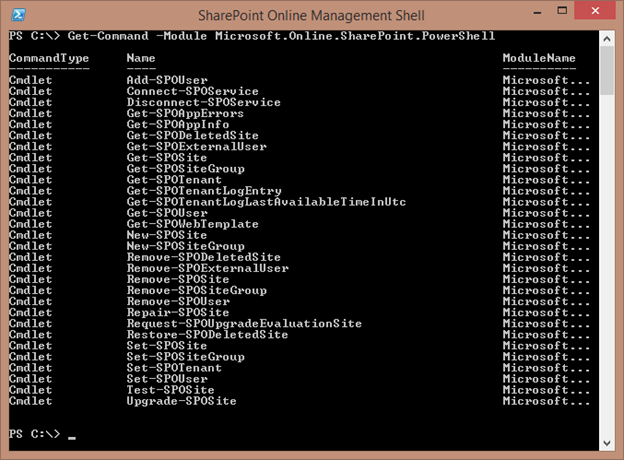The width and height of the screenshot is (624, 460).
Task: Click the Cmdlet type in Add-SPOUser row
Action: click(31, 80)
